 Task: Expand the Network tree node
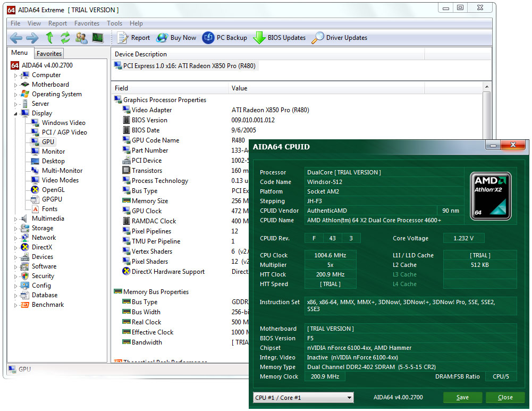point(15,238)
